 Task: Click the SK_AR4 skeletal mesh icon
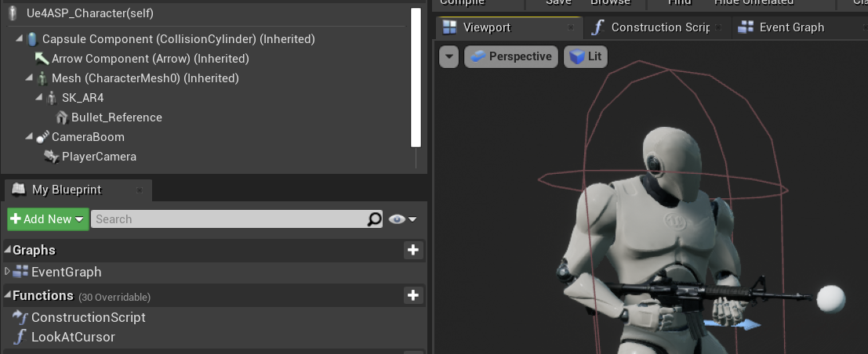52,98
